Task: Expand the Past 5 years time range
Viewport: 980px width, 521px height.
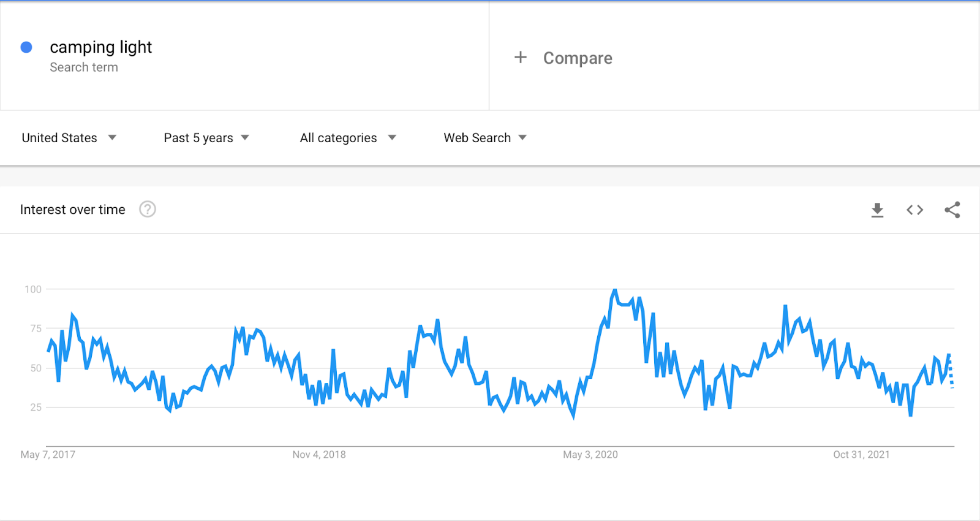Action: (206, 138)
